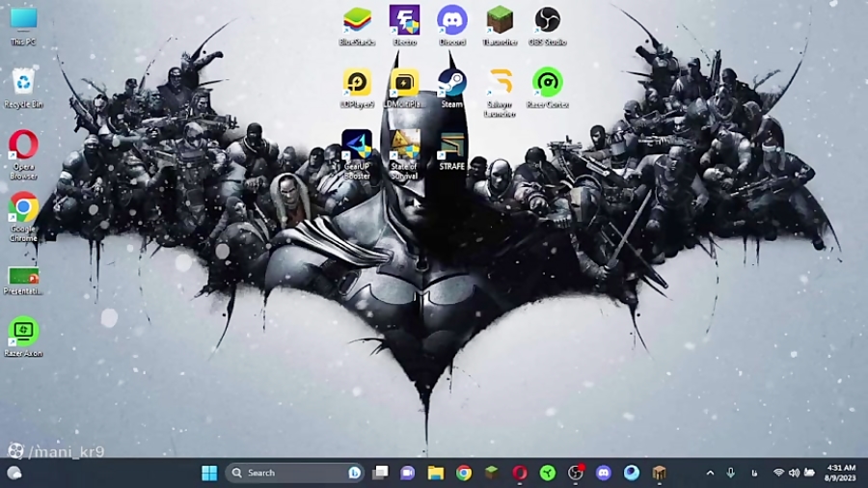
Task: Open the clock showing 4:31 AM
Action: click(840, 474)
